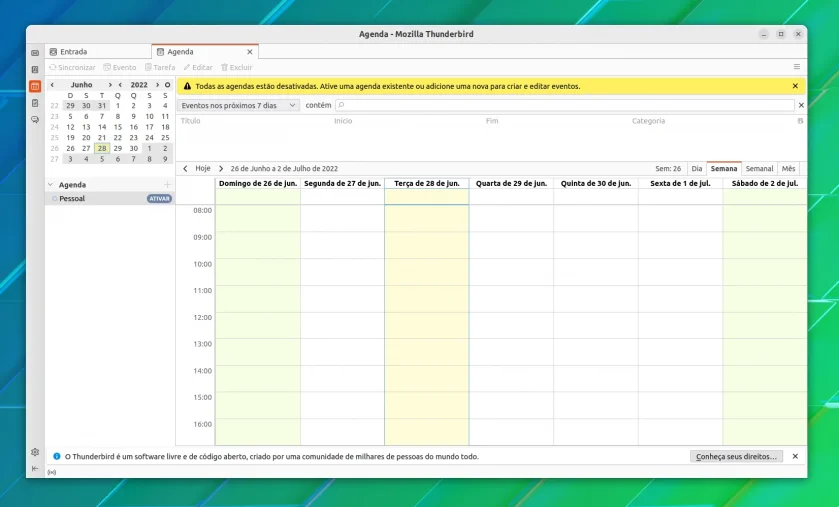Viewport: 840px width, 507px height.
Task: Click 'Conheça seus direitos...' button
Action: (736, 457)
